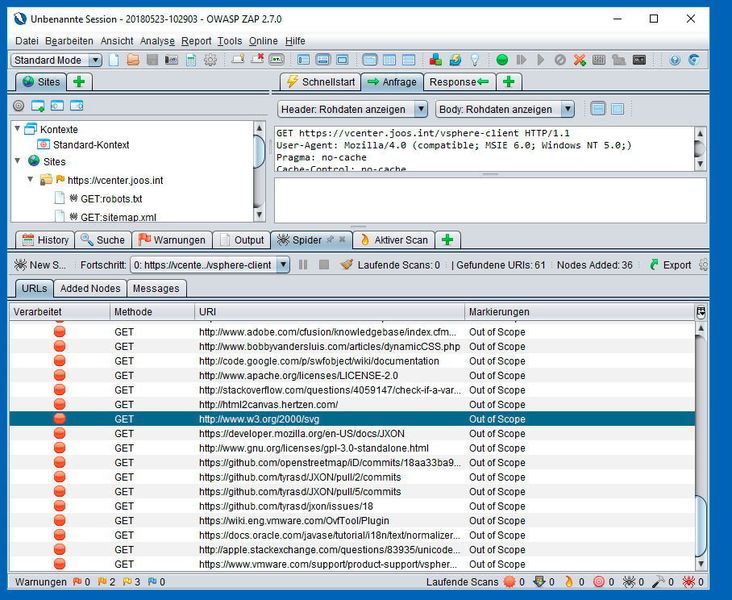Click the add custom breakpoint red X icon
Screen dimensions: 732x600
[580, 60]
